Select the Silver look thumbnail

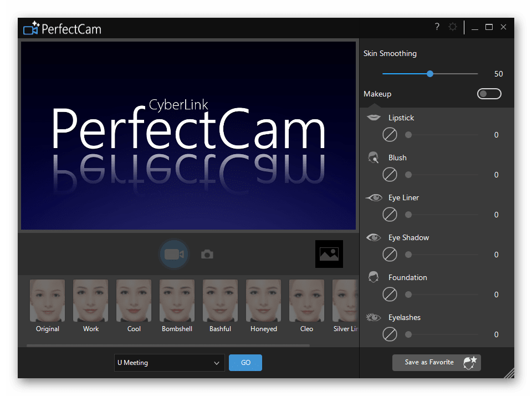point(345,301)
